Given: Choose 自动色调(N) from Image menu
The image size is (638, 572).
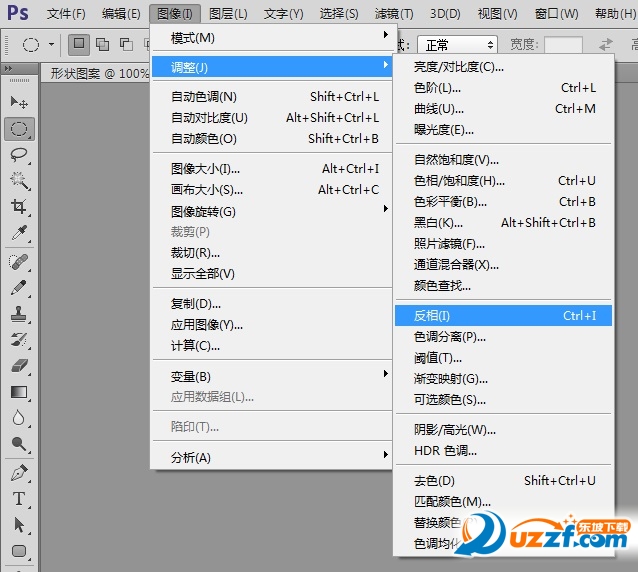Looking at the screenshot, I should tap(272, 96).
